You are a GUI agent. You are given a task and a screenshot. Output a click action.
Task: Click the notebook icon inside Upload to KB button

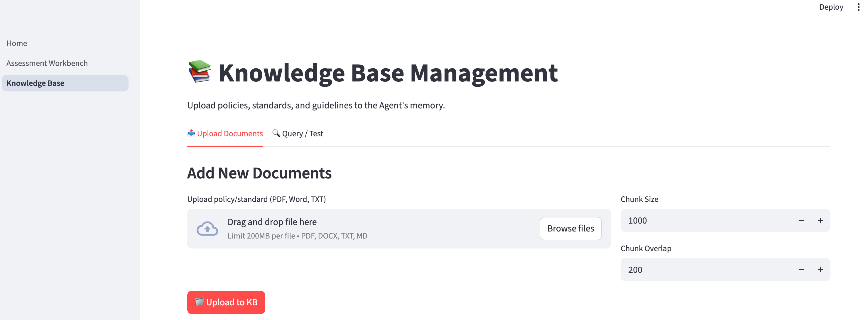click(200, 302)
